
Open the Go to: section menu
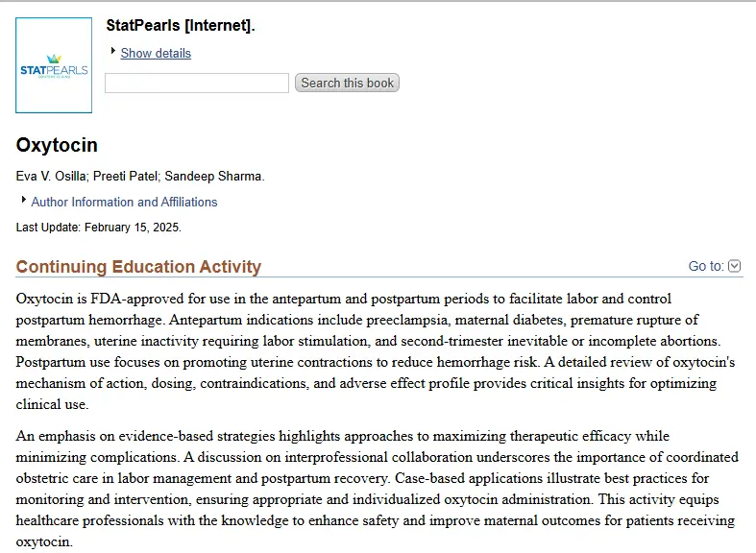(x=714, y=266)
